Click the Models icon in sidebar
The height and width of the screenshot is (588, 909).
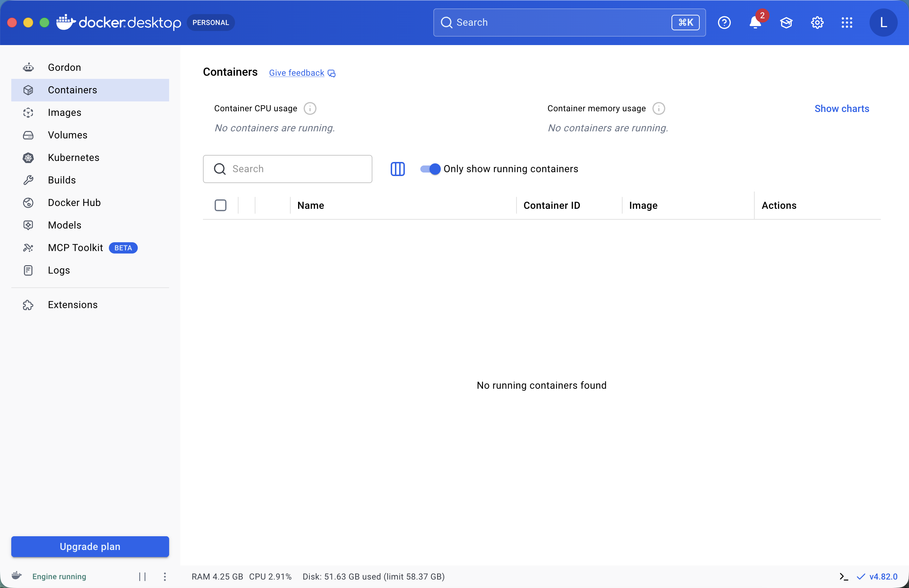pyautogui.click(x=28, y=225)
